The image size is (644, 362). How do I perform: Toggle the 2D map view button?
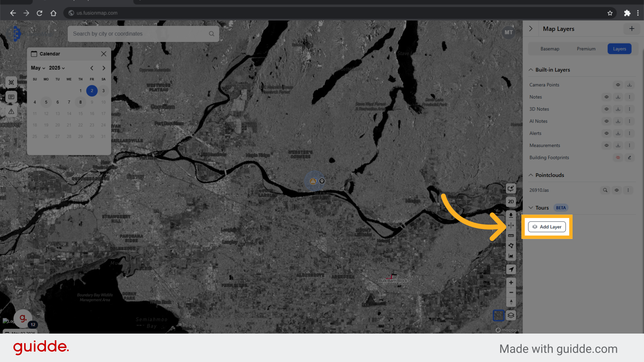click(511, 201)
